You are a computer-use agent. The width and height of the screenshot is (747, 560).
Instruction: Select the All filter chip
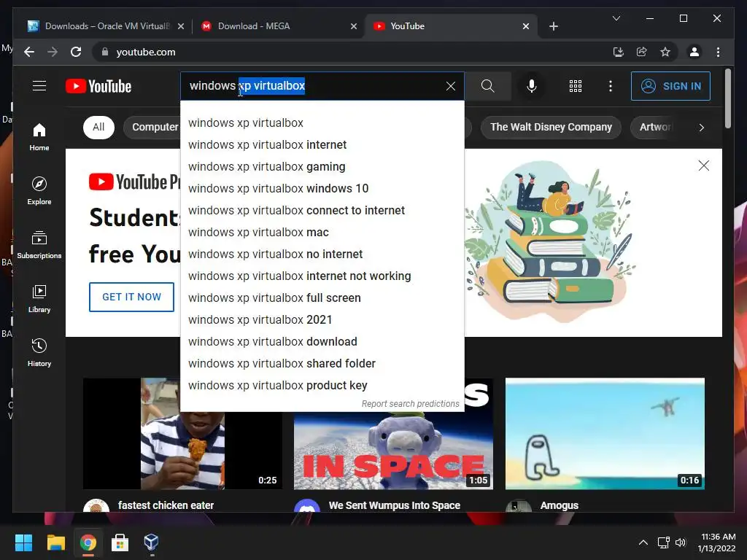98,127
